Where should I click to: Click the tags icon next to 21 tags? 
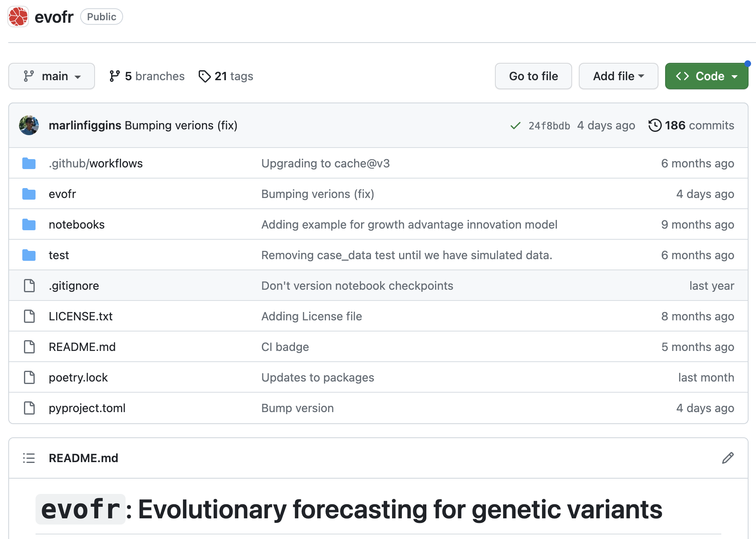204,76
